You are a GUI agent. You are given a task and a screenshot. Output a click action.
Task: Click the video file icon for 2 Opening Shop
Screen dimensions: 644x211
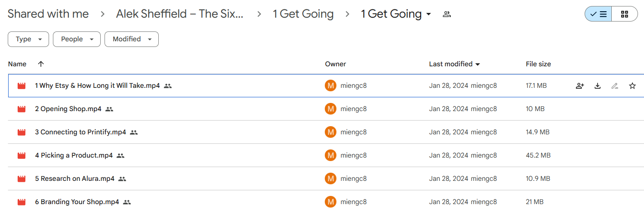(22, 109)
